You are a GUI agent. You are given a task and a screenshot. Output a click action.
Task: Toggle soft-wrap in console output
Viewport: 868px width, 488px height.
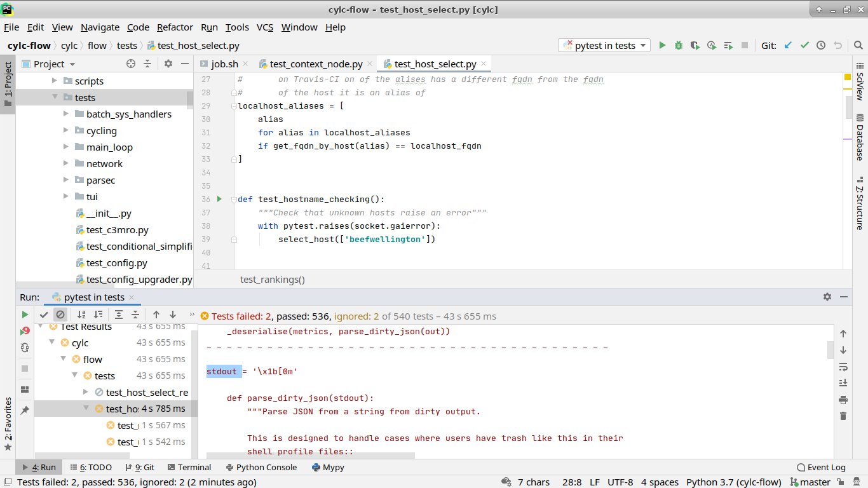click(x=843, y=367)
